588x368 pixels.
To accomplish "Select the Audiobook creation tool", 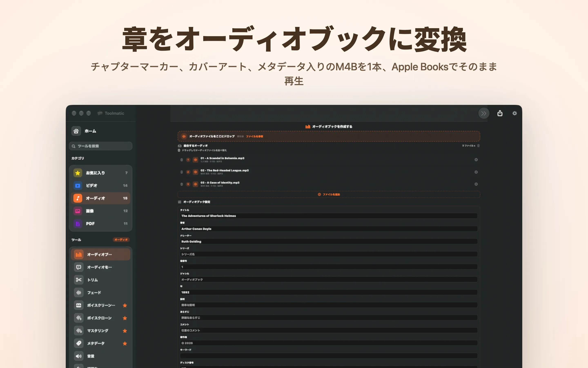I will tap(101, 255).
